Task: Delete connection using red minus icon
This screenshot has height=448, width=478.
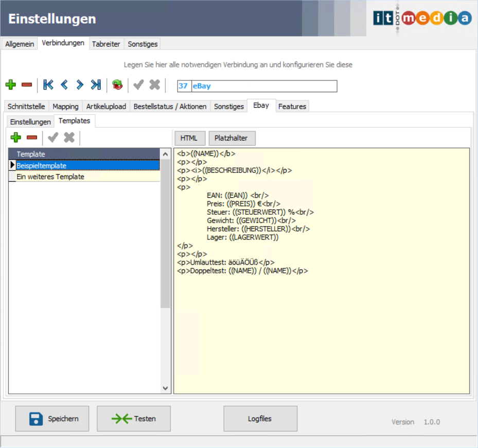Action: point(27,85)
